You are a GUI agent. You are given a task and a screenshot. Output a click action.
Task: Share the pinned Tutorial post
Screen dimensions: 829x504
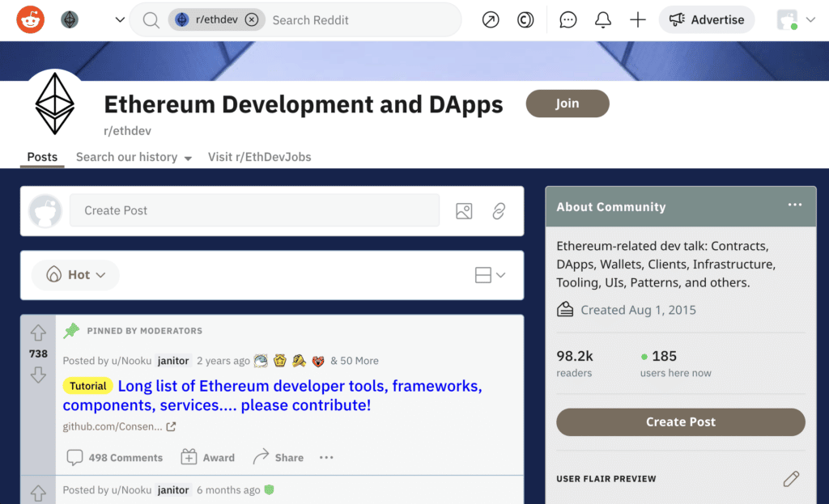point(278,458)
